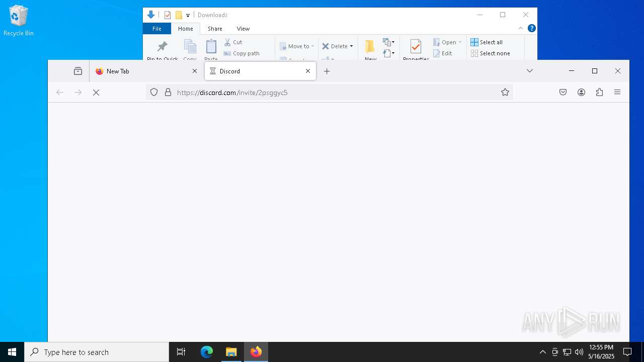This screenshot has height=362, width=644.
Task: Open the Windows Start menu
Action: coord(12,352)
